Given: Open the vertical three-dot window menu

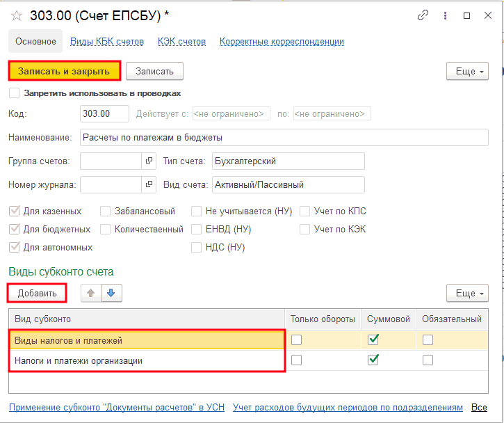Looking at the screenshot, I should [x=445, y=15].
